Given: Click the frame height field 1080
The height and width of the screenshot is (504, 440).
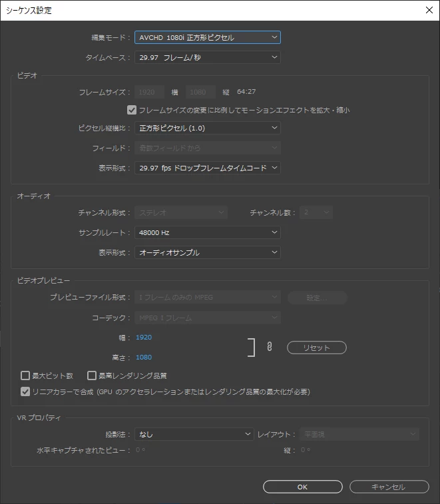Looking at the screenshot, I should [200, 92].
